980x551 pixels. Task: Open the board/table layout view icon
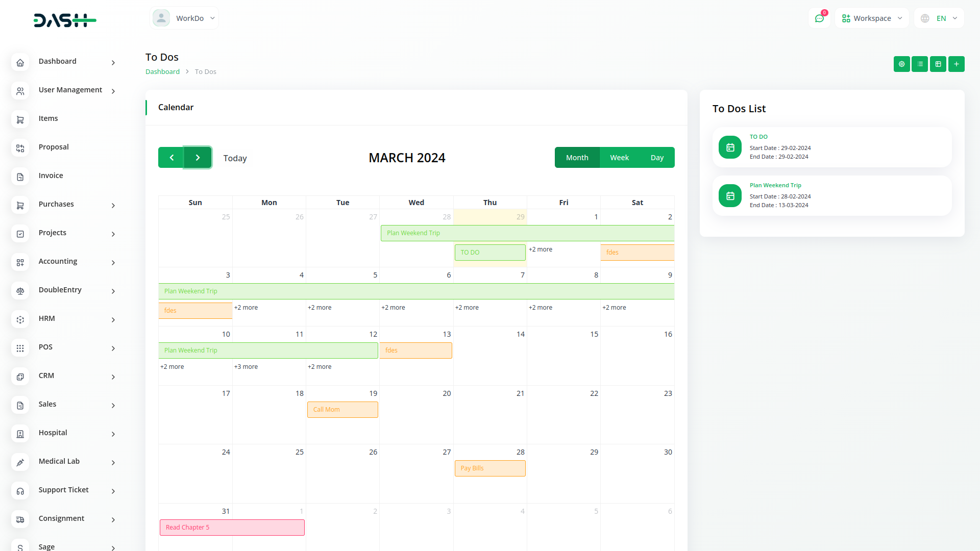[938, 64]
